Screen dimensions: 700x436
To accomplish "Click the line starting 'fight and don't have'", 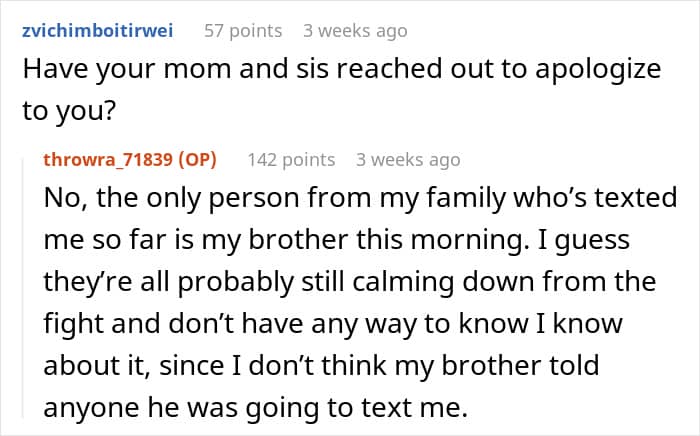I will 333,324.
